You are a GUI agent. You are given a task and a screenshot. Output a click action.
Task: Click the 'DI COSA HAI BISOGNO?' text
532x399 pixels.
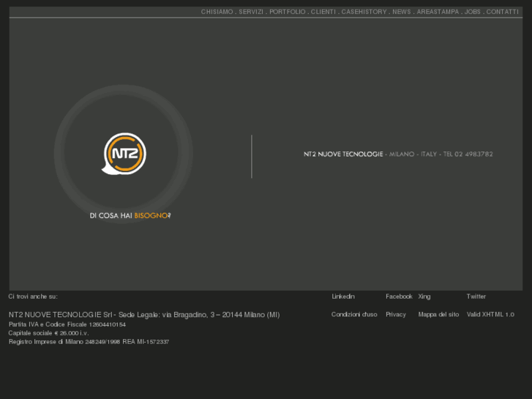(130, 216)
